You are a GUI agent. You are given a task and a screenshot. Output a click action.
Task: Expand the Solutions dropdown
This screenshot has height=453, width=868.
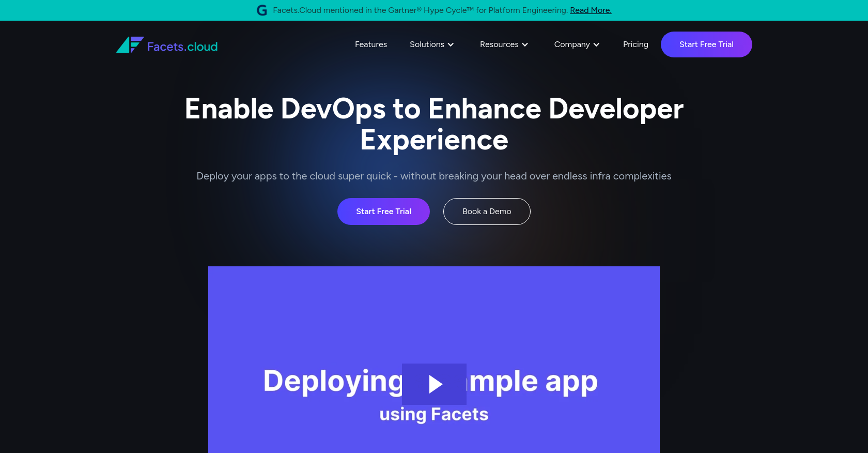432,44
